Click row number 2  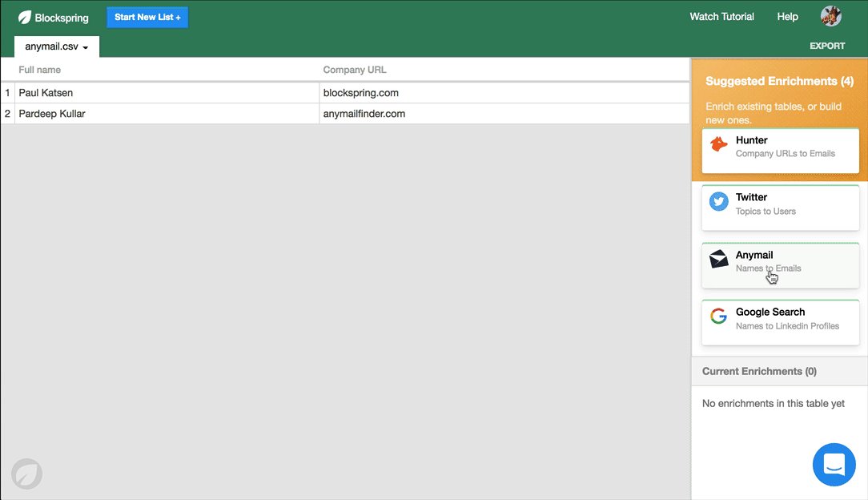click(7, 114)
